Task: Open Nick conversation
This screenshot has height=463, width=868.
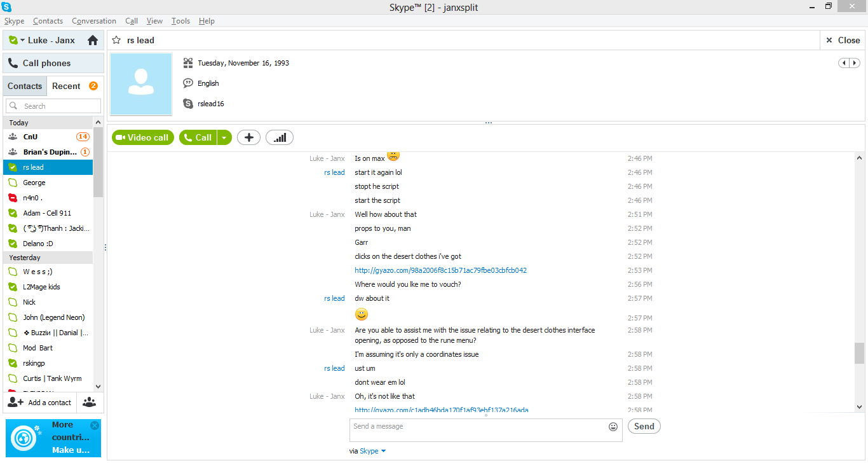Action: [48, 302]
